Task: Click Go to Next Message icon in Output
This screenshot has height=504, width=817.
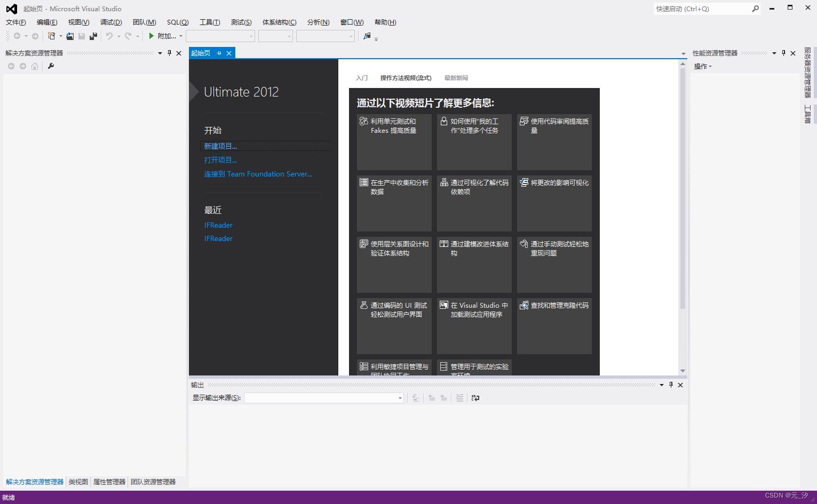Action: [443, 398]
